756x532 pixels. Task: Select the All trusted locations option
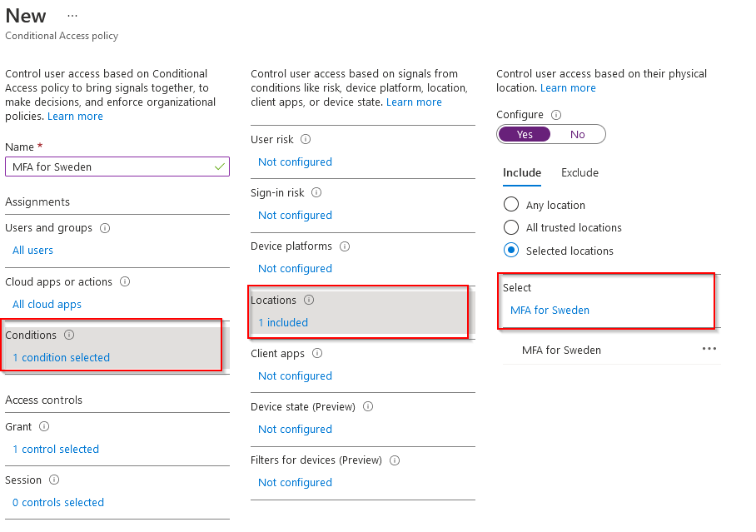(511, 227)
